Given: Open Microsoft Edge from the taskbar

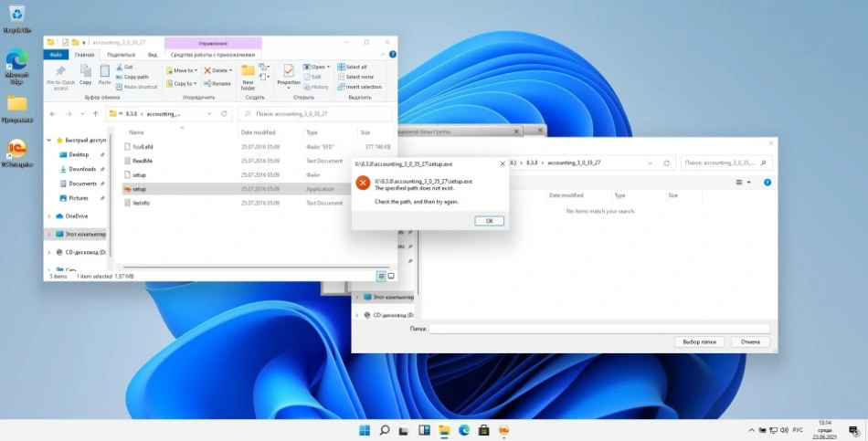Looking at the screenshot, I should 463,430.
